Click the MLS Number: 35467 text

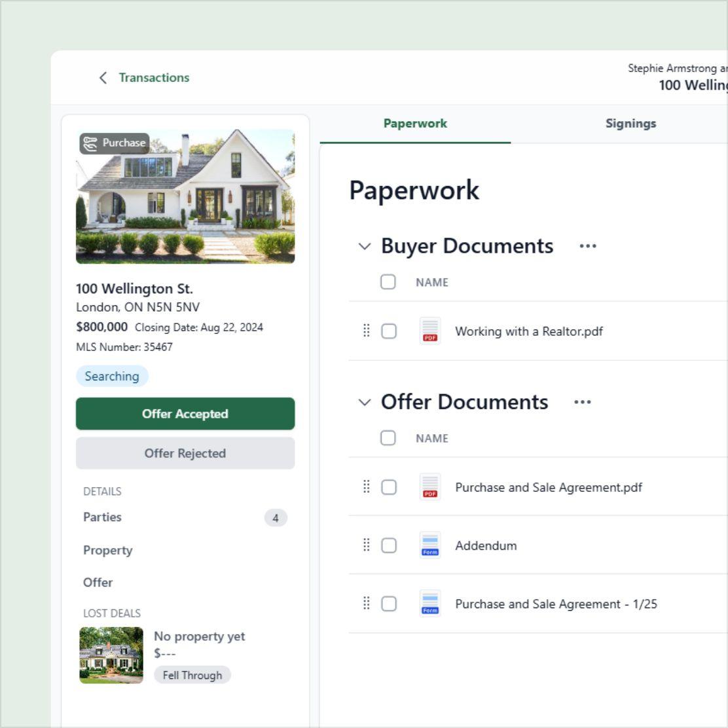tap(124, 347)
